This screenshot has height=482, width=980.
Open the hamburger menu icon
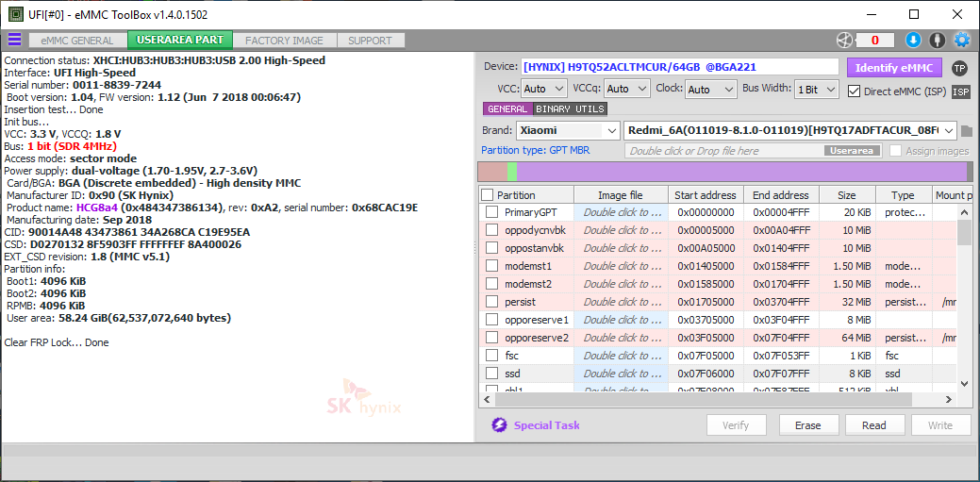coord(14,40)
